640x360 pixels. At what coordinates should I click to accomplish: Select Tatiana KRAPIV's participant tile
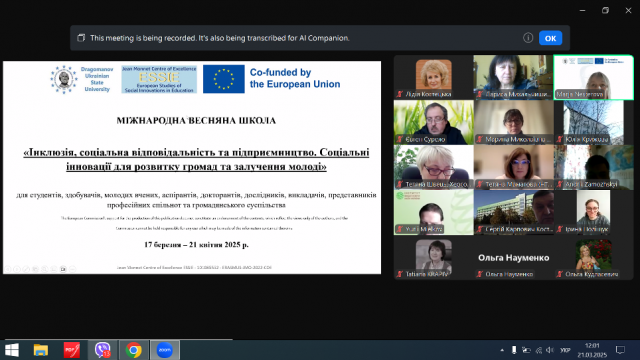(433, 259)
